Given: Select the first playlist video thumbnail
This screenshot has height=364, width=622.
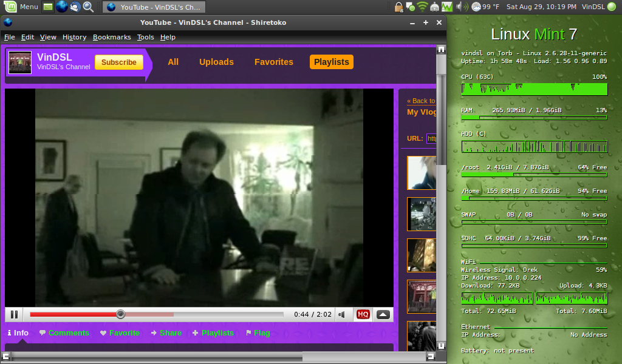Looking at the screenshot, I should coord(422,173).
